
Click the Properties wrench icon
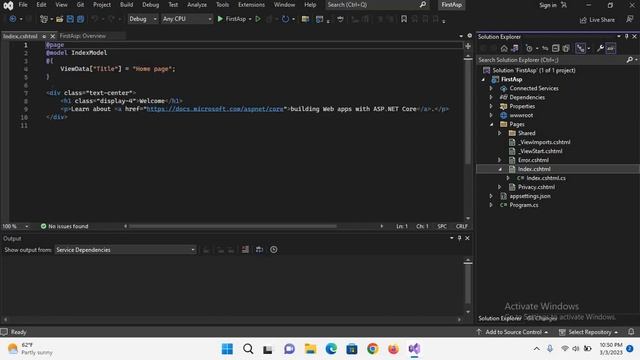pyautogui.click(x=600, y=49)
